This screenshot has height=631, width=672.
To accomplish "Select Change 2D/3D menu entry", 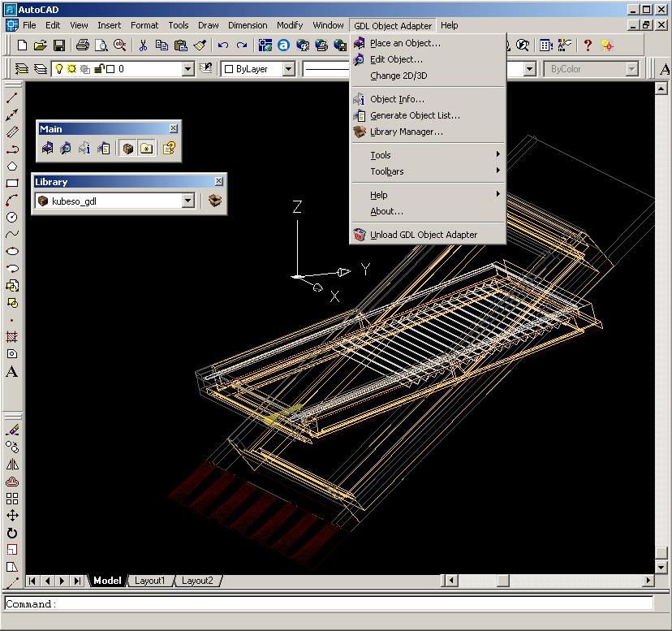I will 428,76.
